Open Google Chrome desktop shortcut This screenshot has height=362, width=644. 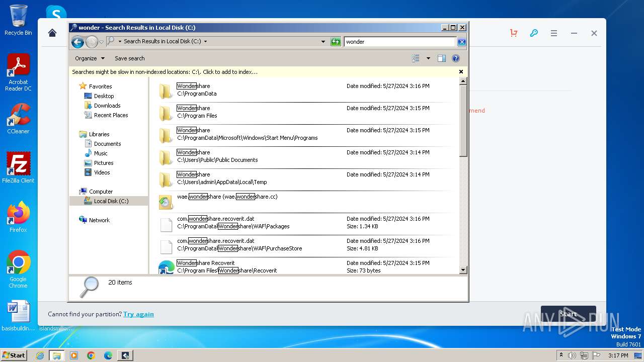tap(18, 269)
